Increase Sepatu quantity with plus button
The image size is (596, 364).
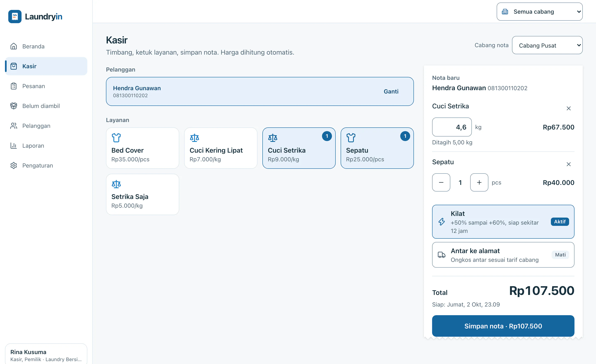(479, 182)
